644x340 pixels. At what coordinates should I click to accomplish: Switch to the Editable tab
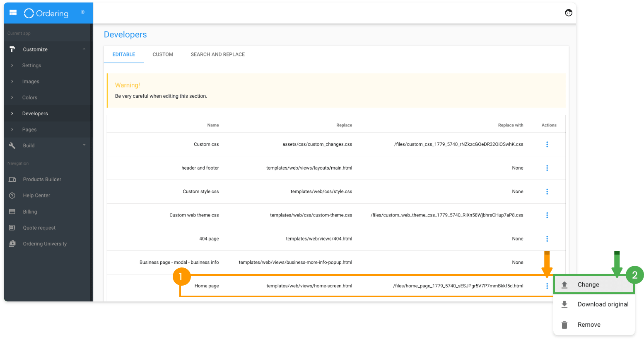[124, 54]
